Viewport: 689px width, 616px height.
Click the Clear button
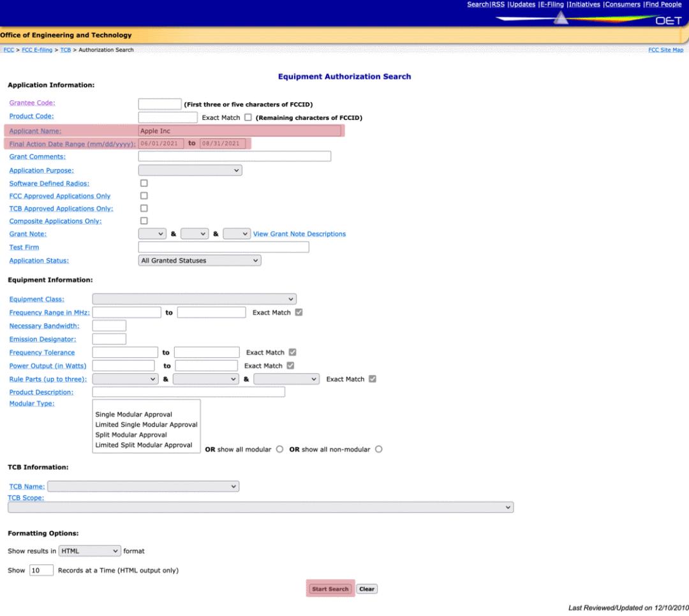coord(367,589)
